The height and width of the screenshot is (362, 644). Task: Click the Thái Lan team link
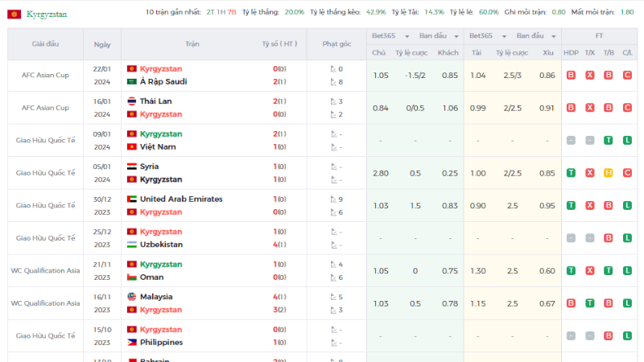click(x=155, y=101)
